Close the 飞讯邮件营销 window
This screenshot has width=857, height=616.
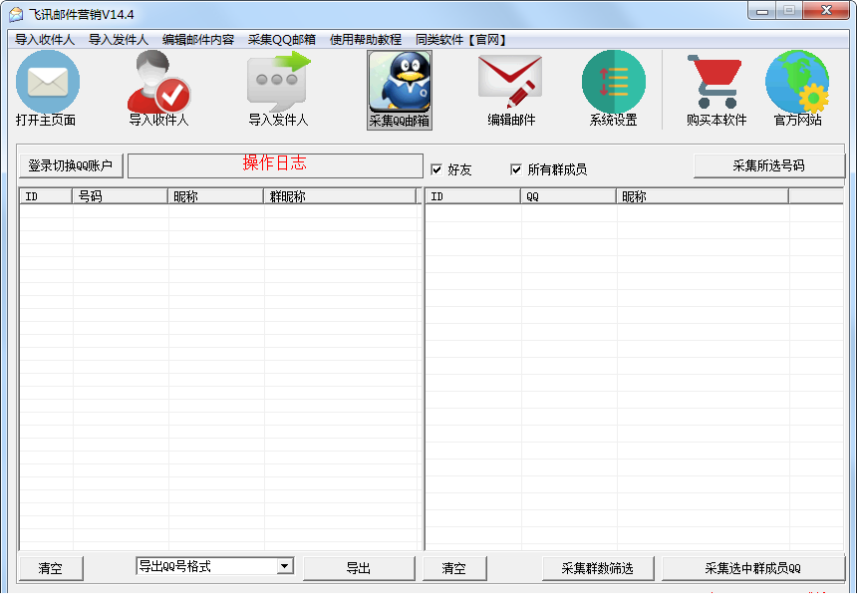(826, 11)
